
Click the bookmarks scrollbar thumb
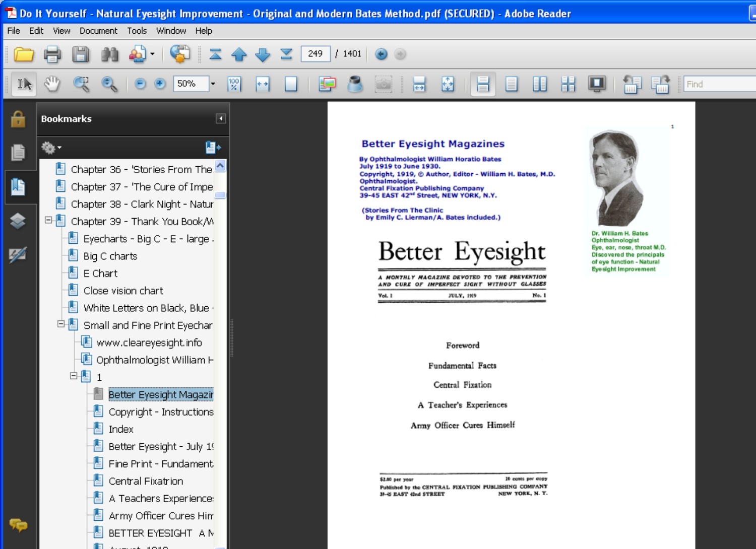220,195
